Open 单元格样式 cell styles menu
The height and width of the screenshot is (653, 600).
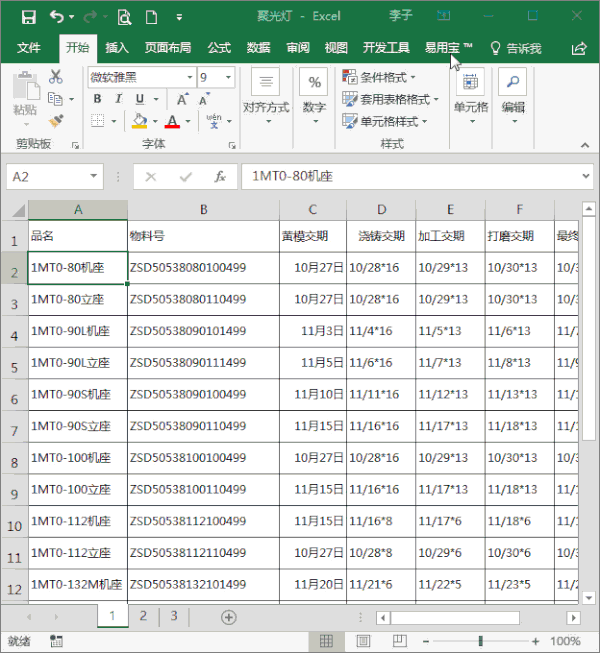(x=385, y=121)
